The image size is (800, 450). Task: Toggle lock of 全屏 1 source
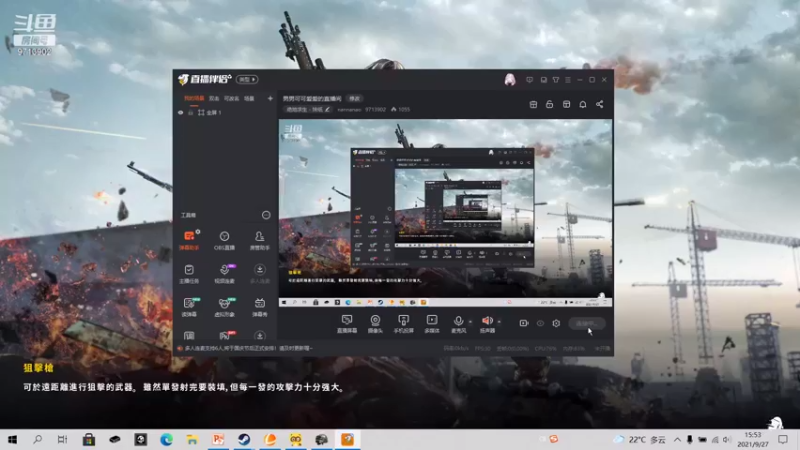point(191,113)
